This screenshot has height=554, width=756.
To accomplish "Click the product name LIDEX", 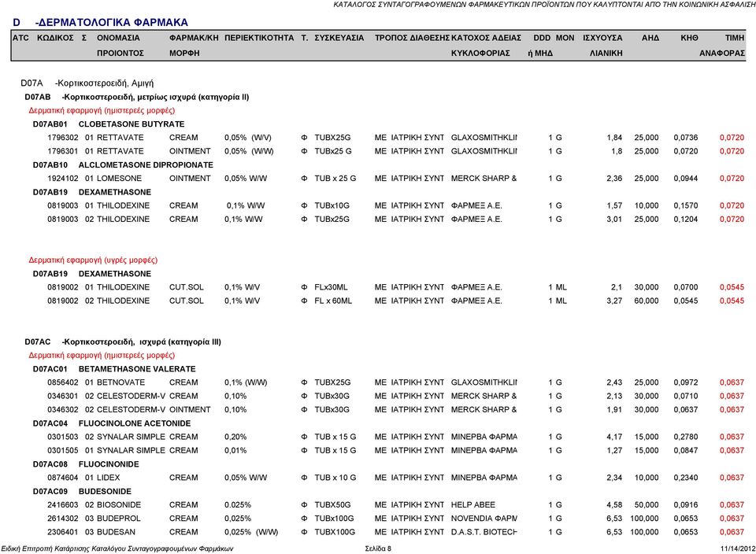I will [x=109, y=478].
